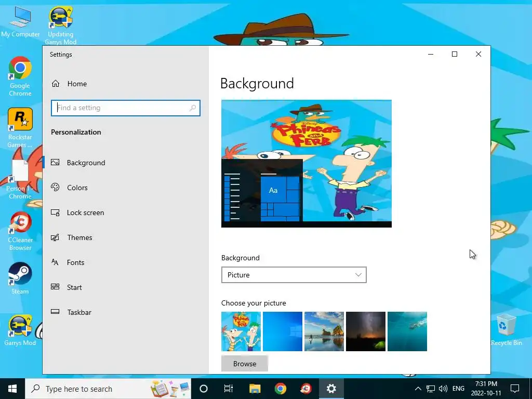Open Cortana circle icon on taskbar

(204, 389)
